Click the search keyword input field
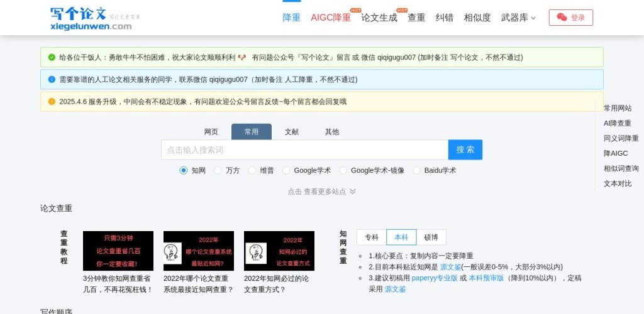 304,150
